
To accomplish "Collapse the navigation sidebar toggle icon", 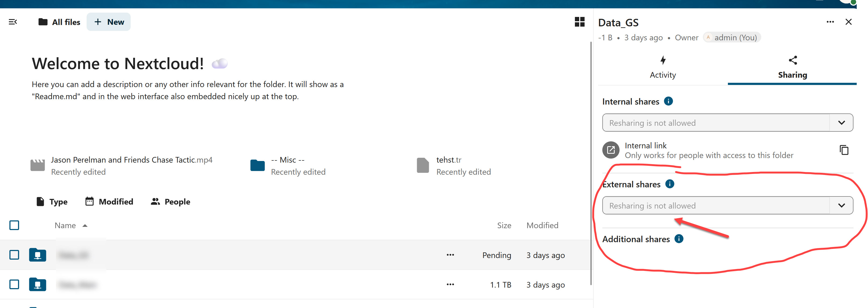I will (x=13, y=22).
